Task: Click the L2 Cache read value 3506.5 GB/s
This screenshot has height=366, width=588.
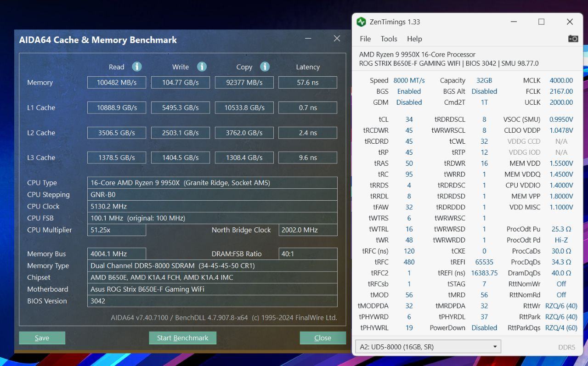Action: [x=117, y=133]
